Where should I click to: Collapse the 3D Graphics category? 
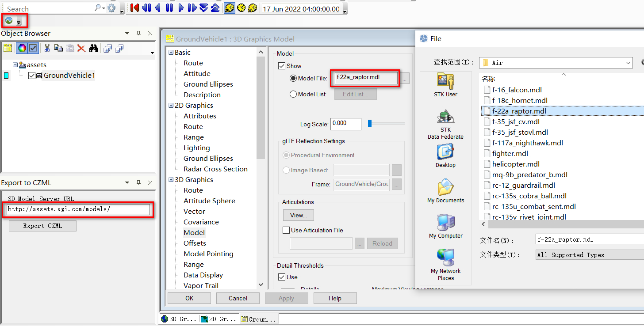171,180
